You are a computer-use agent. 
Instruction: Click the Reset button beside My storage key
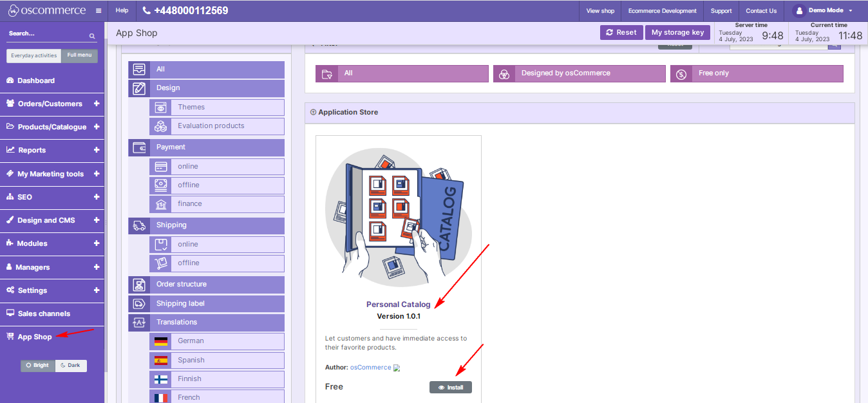pos(621,33)
